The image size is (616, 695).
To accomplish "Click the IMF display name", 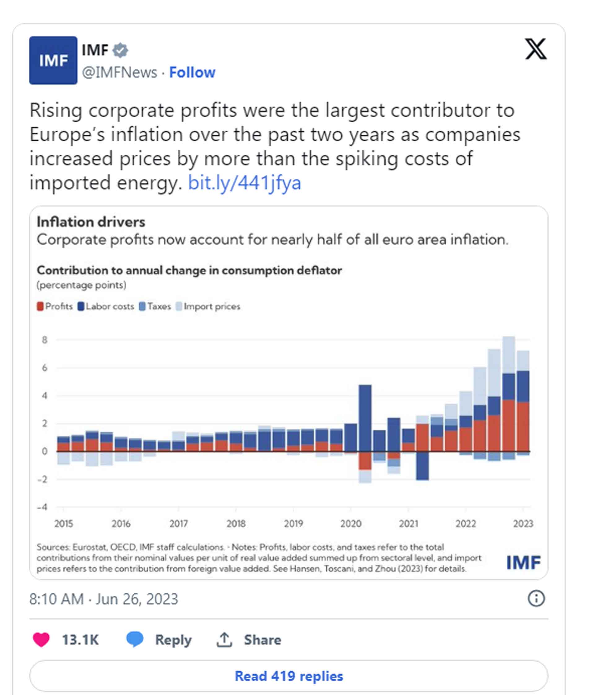I will pos(95,50).
